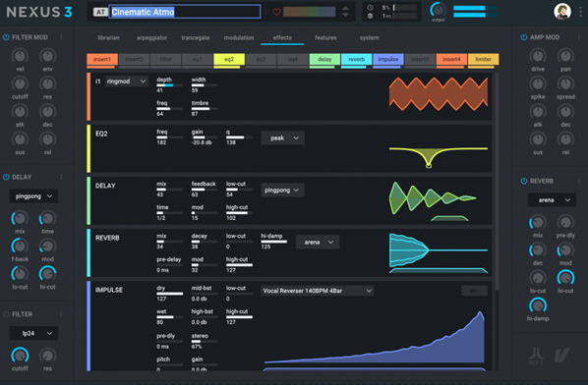
Task: Open Filter Mod panel options dots
Action: coord(61,37)
